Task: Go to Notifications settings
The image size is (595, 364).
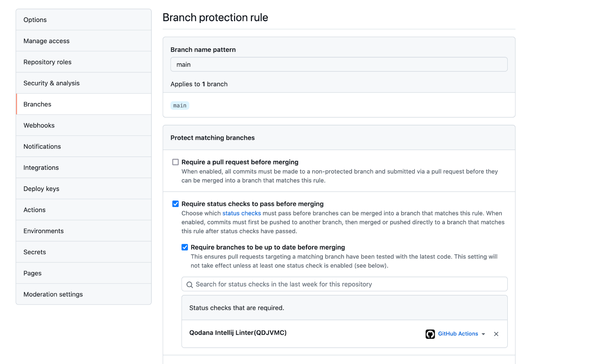Action: point(83,147)
